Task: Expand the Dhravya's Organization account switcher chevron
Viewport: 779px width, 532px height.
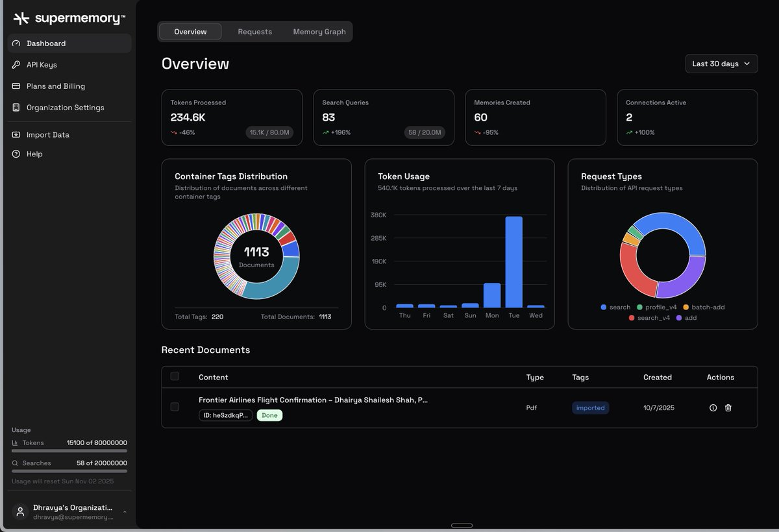Action: [x=125, y=512]
